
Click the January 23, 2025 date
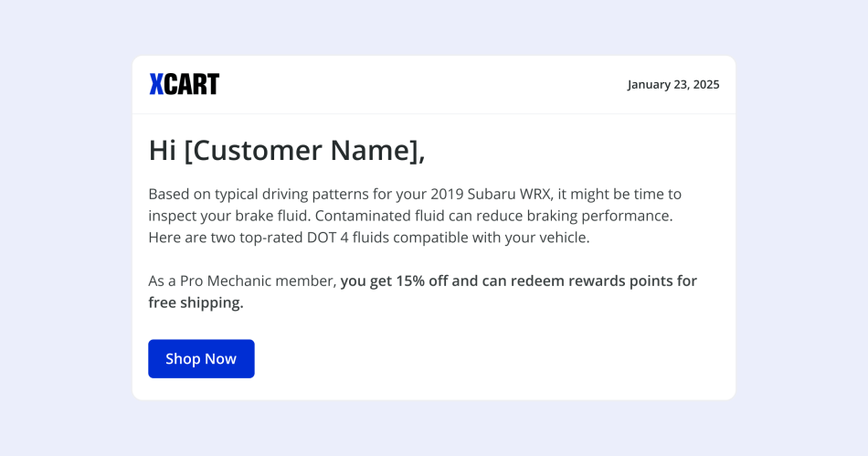[673, 84]
